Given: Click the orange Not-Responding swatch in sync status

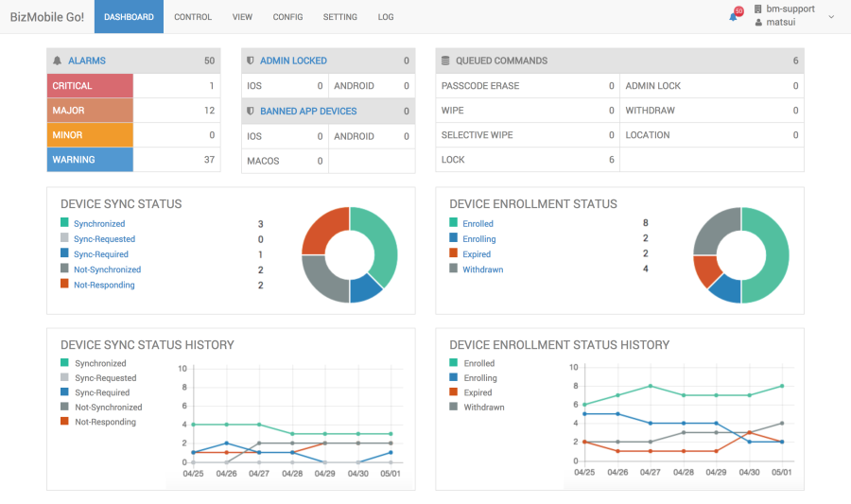Looking at the screenshot, I should click(x=64, y=284).
